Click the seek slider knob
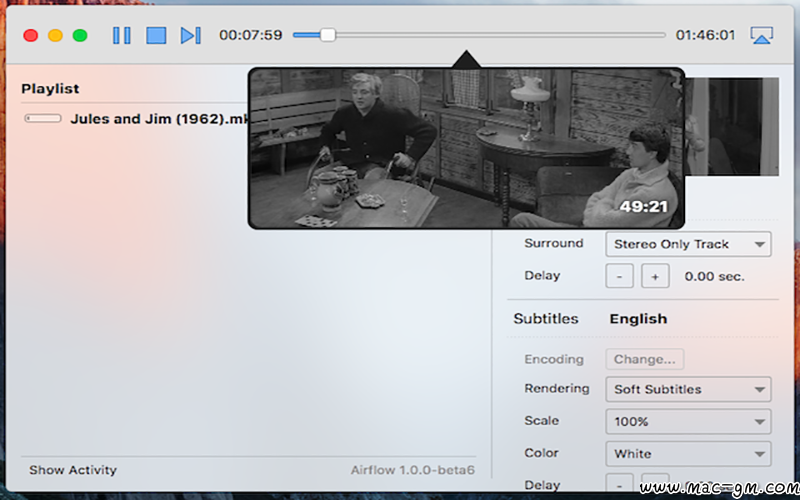This screenshot has height=500, width=800. pos(328,35)
